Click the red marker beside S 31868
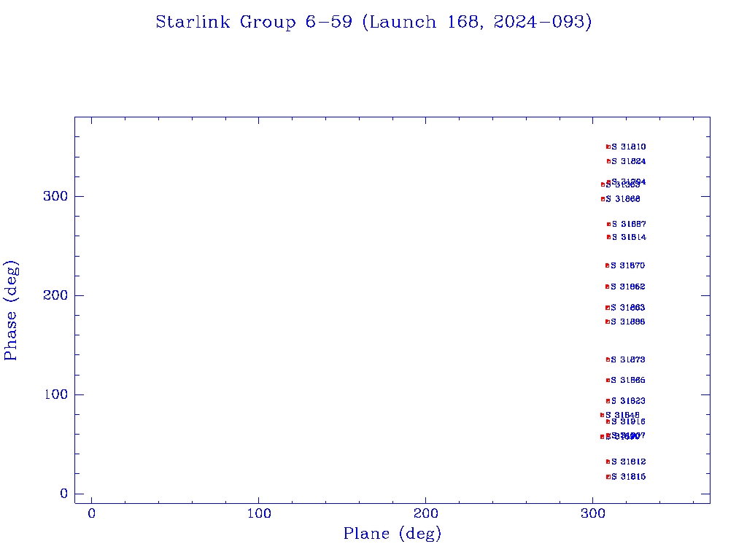747x560 pixels. [603, 199]
